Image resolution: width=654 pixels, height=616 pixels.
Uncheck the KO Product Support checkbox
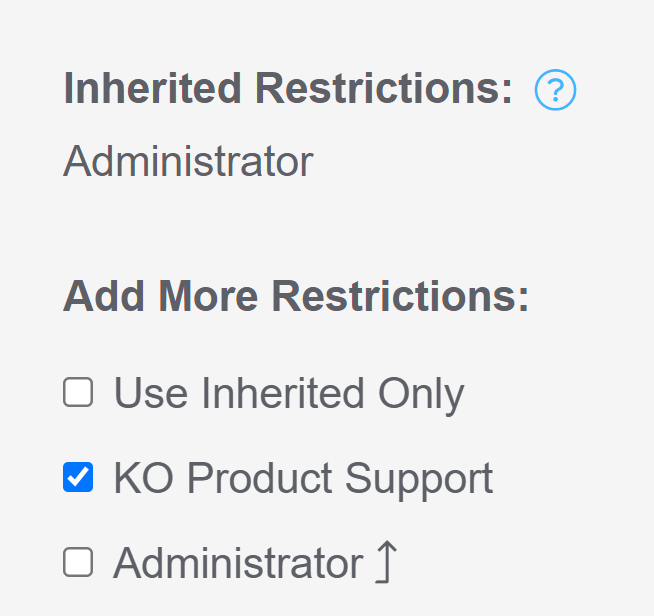click(x=78, y=478)
